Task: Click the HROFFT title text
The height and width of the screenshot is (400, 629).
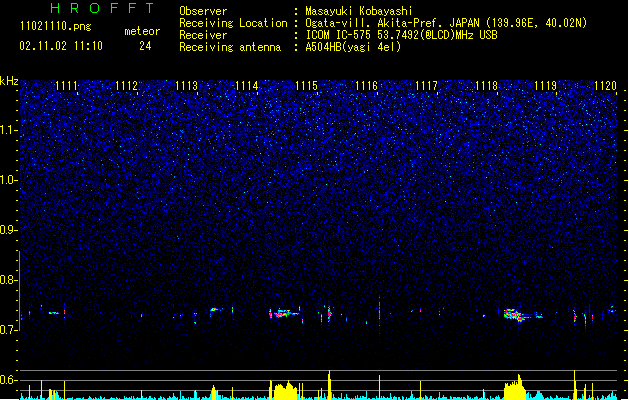Action: point(103,8)
